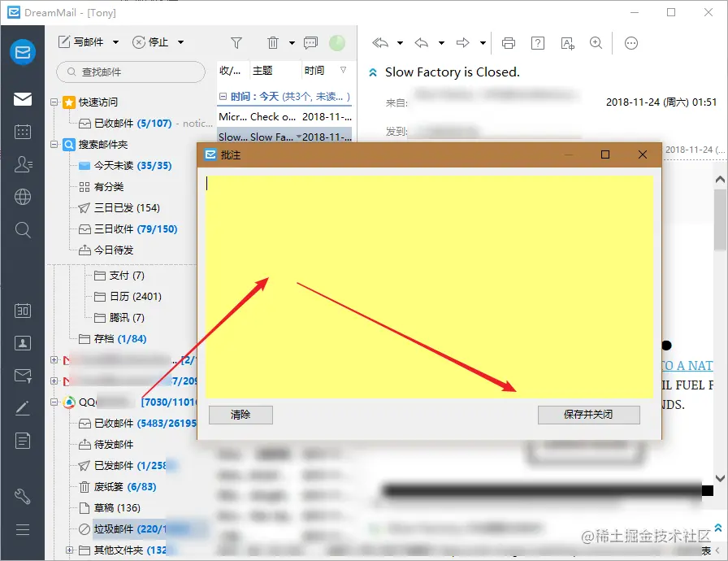Maximize the 批注 dialog window
728x561 pixels.
coord(605,154)
